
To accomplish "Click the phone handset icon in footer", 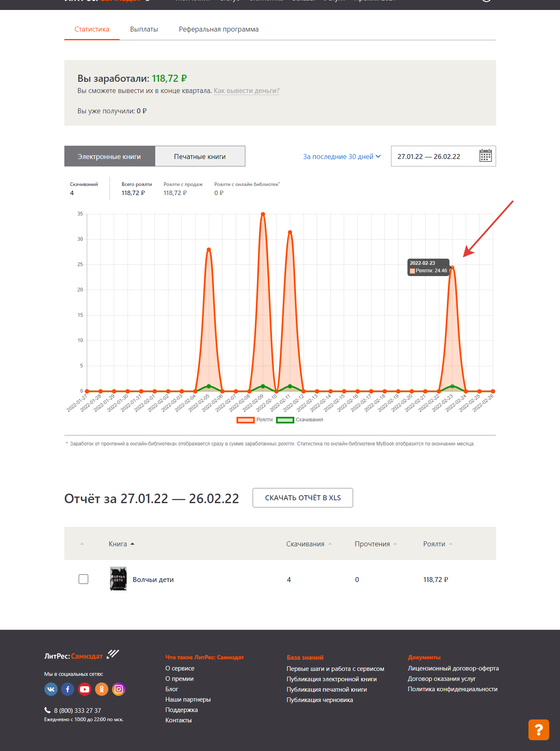I will [47, 710].
